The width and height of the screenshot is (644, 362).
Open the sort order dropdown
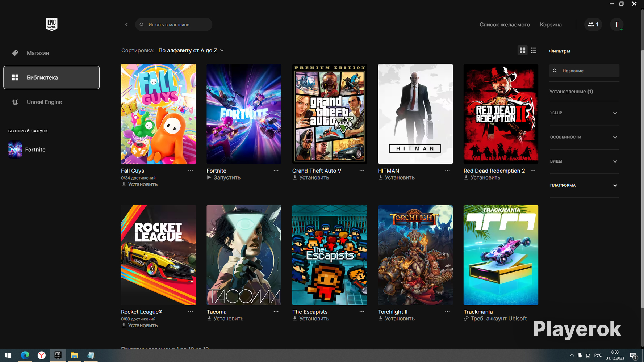[191, 51]
